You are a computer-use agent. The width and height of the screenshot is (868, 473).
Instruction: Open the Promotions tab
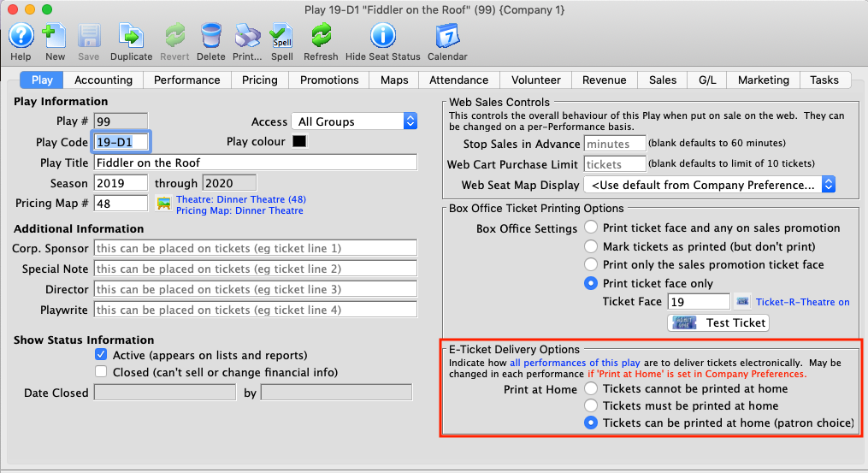coord(329,80)
